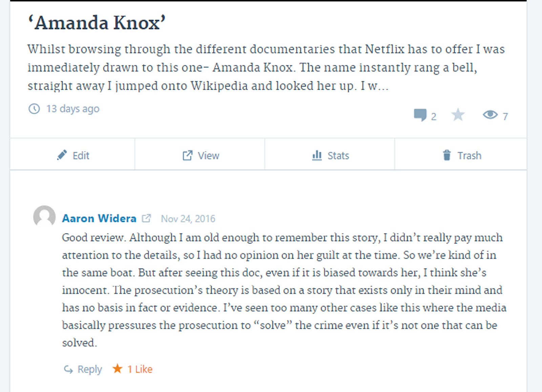
Task: Click the Reply arrow icon
Action: click(x=68, y=369)
